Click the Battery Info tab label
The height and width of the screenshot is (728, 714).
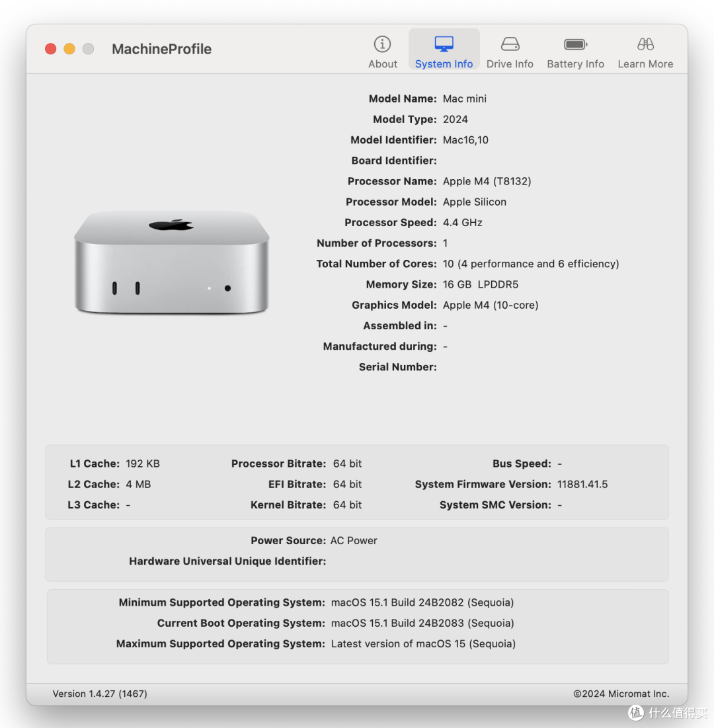[576, 64]
